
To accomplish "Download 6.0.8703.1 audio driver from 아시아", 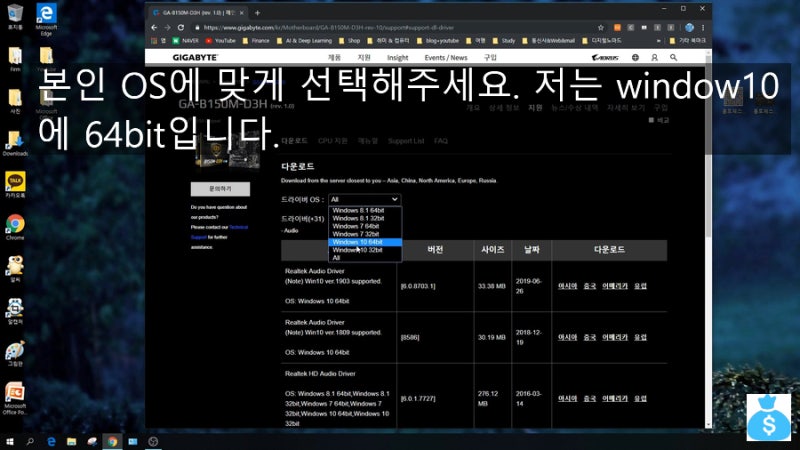I will point(567,286).
